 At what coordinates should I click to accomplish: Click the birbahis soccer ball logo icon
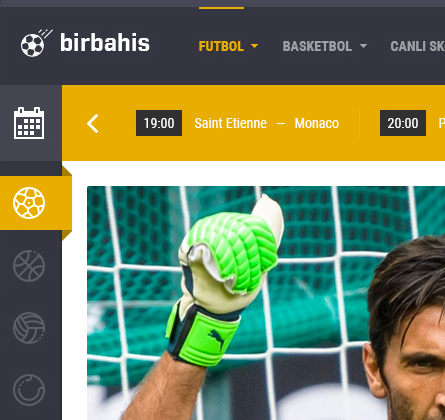(x=37, y=43)
